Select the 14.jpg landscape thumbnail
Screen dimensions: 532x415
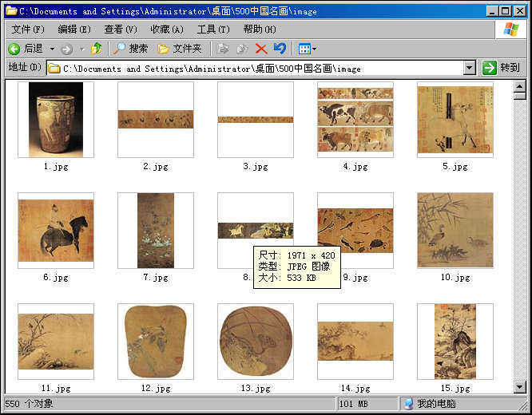tap(355, 342)
